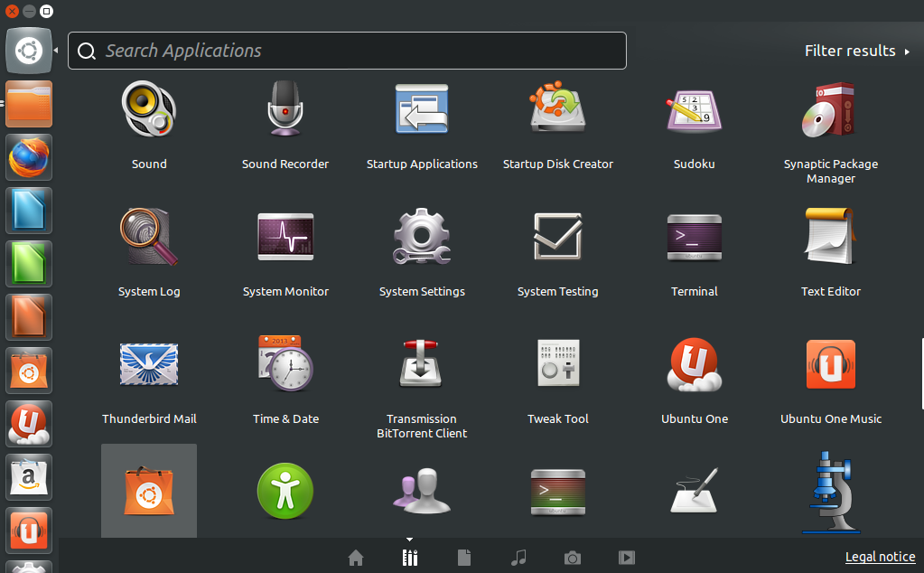This screenshot has height=573, width=924.
Task: Open the Terminal app
Action: 695,237
